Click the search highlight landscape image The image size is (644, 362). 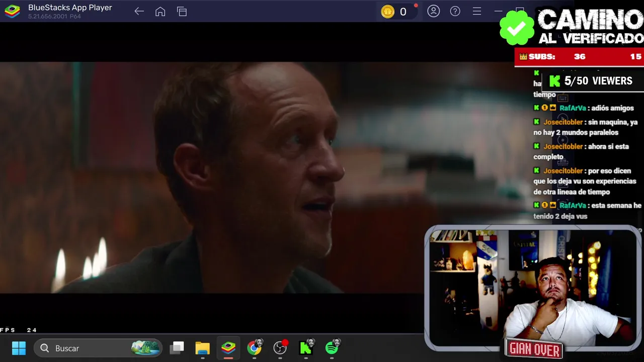145,348
